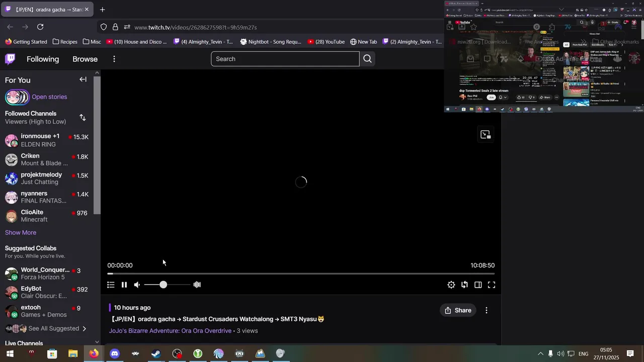Open ironmouse ELDEN RING channel
Screen dimensions: 644x362
coord(47,140)
